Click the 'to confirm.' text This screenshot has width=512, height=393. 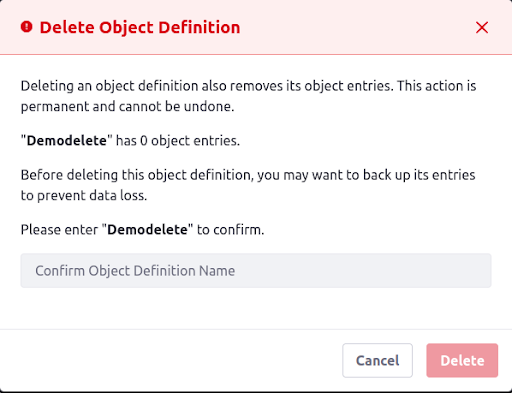230,230
